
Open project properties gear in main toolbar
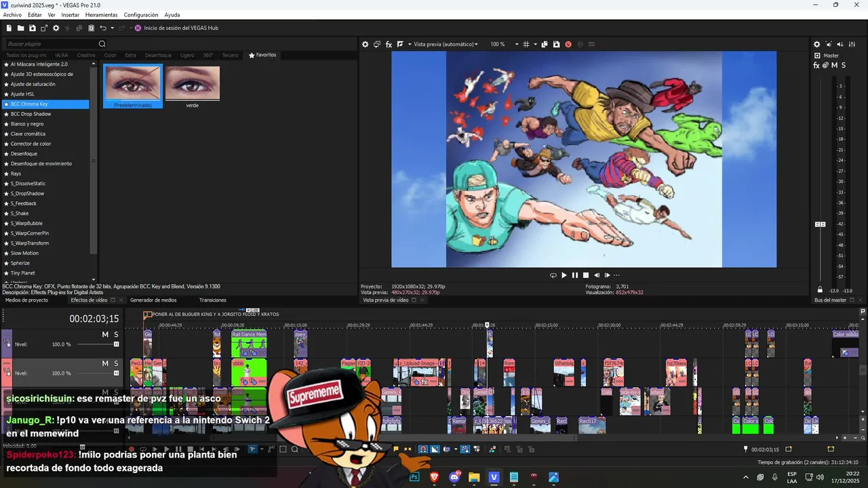pos(56,28)
